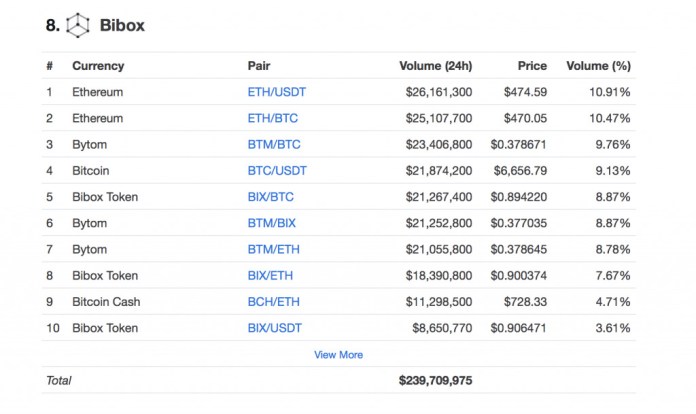Viewport: 696px width, 414px height.
Task: Click the Bibox cube logo icon
Action: pyautogui.click(x=78, y=25)
